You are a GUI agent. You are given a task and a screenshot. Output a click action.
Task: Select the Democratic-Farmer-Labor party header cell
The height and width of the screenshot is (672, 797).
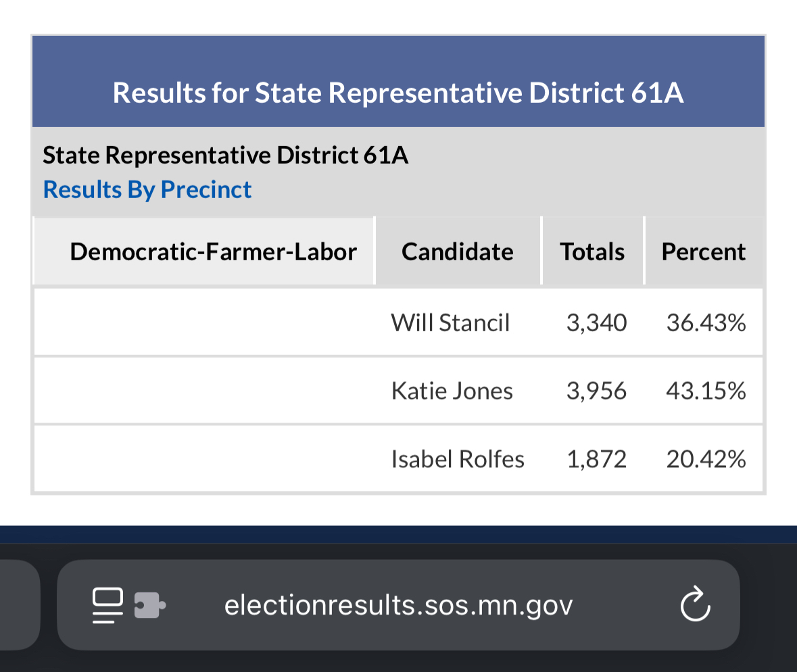213,251
